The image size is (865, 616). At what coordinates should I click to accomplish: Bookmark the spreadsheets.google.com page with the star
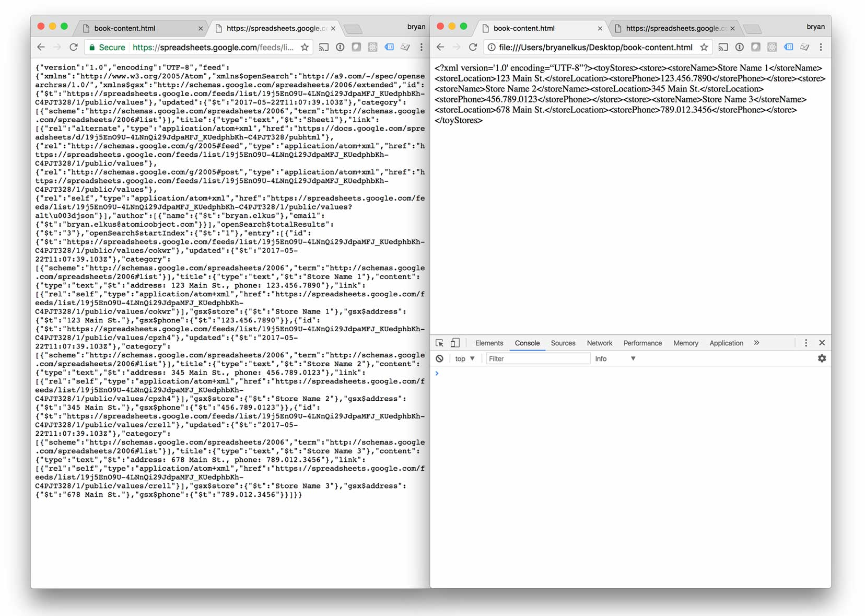[305, 48]
